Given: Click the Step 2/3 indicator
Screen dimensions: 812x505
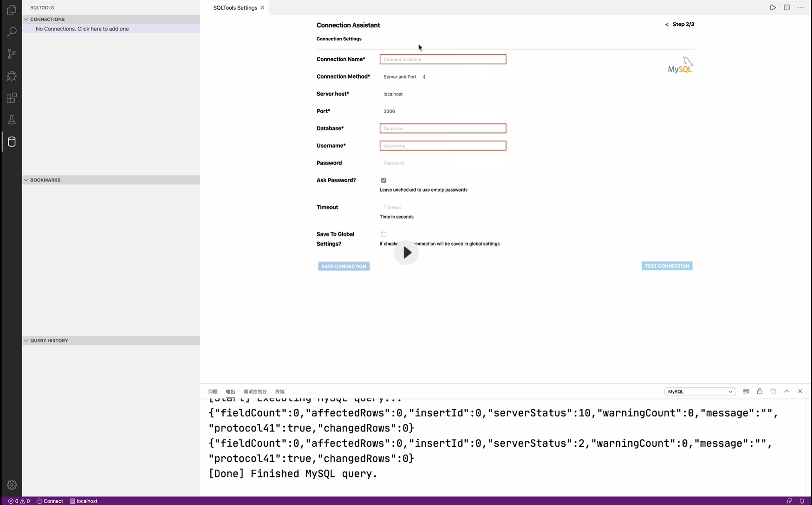Looking at the screenshot, I should [683, 25].
